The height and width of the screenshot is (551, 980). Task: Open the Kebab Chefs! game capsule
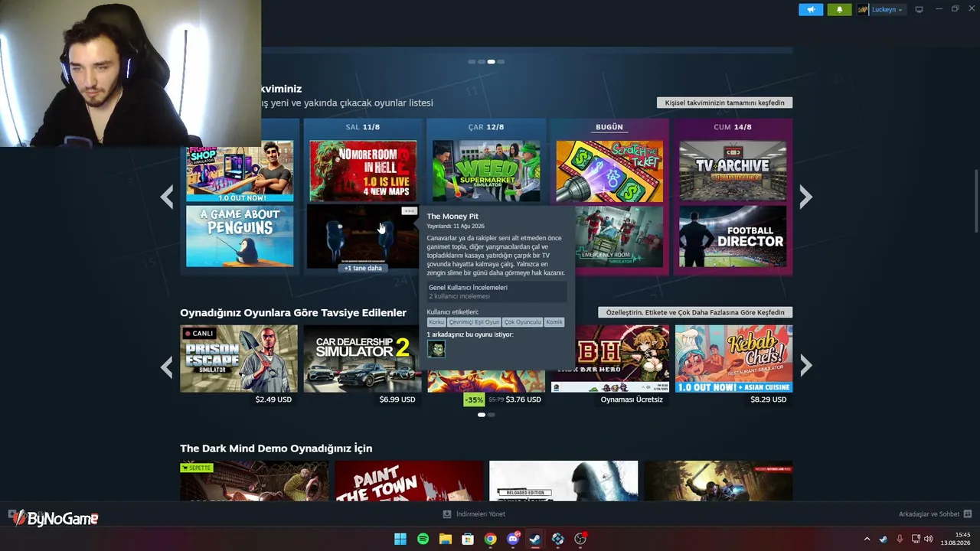click(733, 359)
